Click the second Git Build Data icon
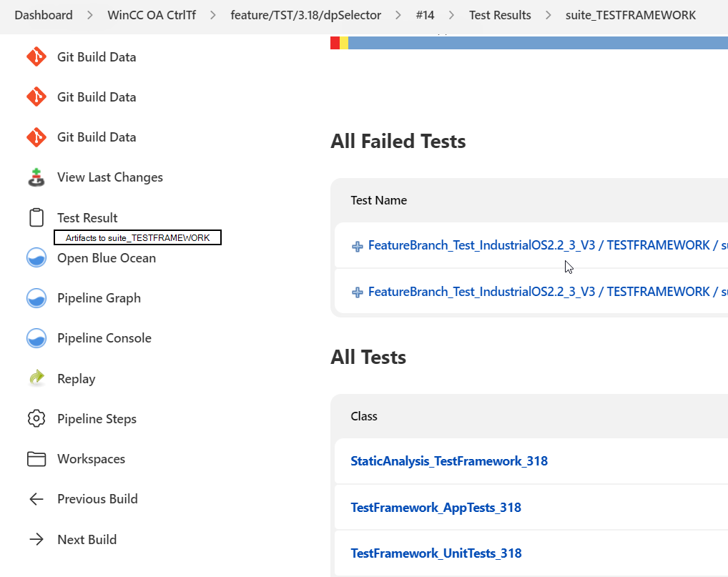The height and width of the screenshot is (577, 728). coord(36,97)
